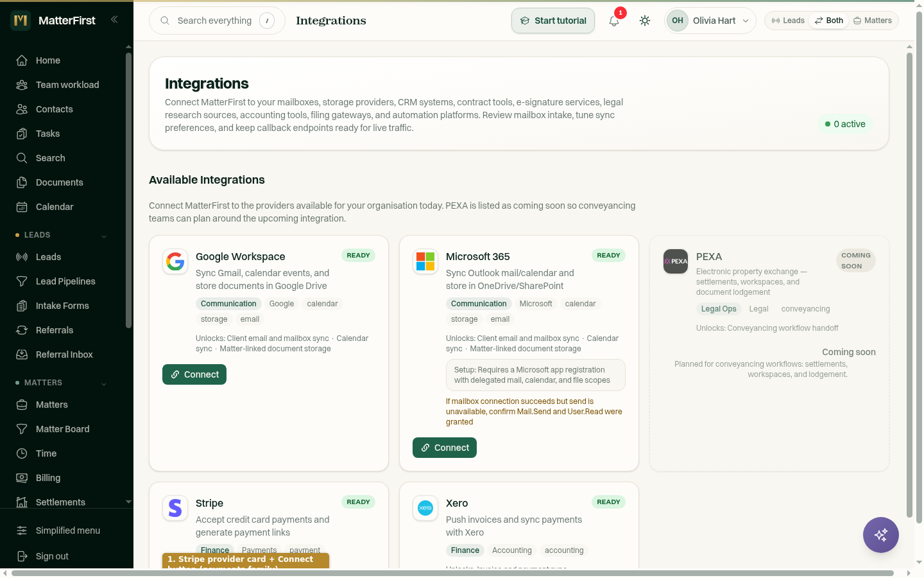Screen dimensions: 924x578
Task: Click the conveyancing tag on PEXA
Action: coord(805,309)
